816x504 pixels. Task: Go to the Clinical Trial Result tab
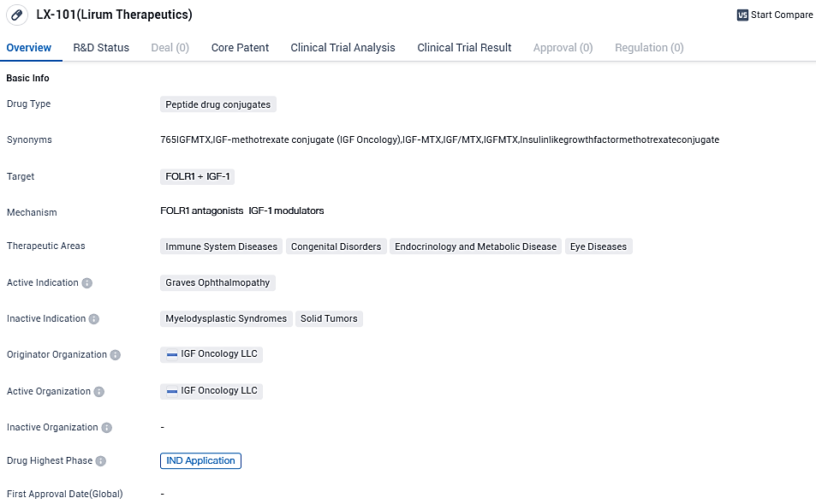click(x=464, y=48)
